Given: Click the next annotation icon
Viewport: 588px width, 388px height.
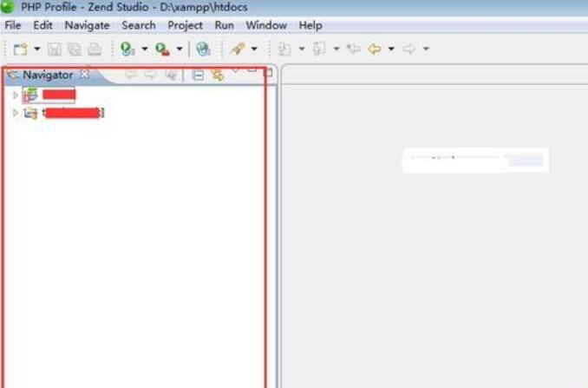Looking at the screenshot, I should click(284, 49).
